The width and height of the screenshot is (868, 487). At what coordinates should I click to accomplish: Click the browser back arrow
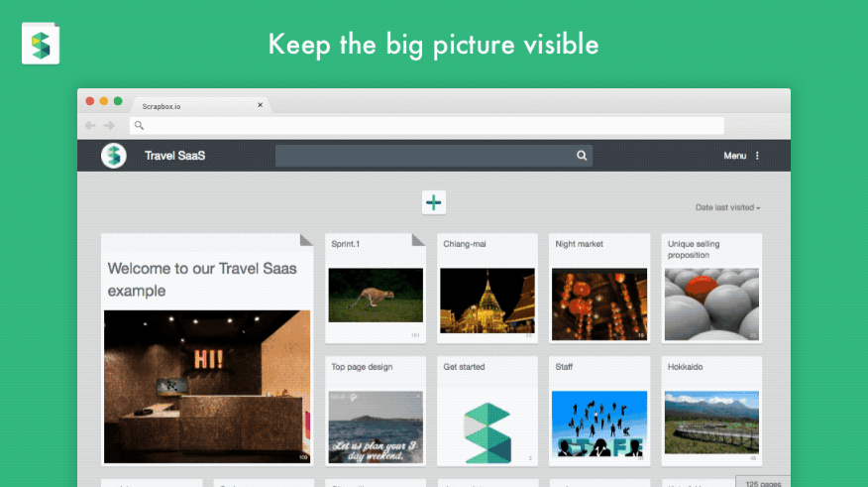(x=90, y=126)
